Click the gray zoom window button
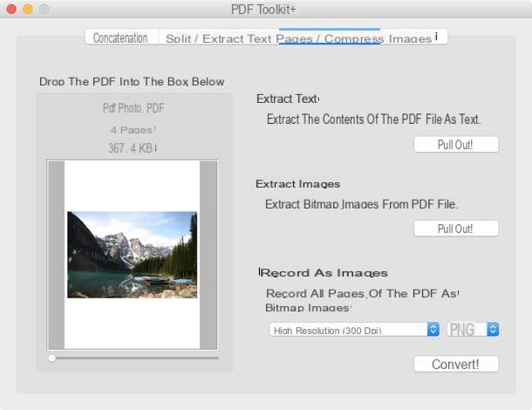The height and width of the screenshot is (410, 532). click(44, 9)
